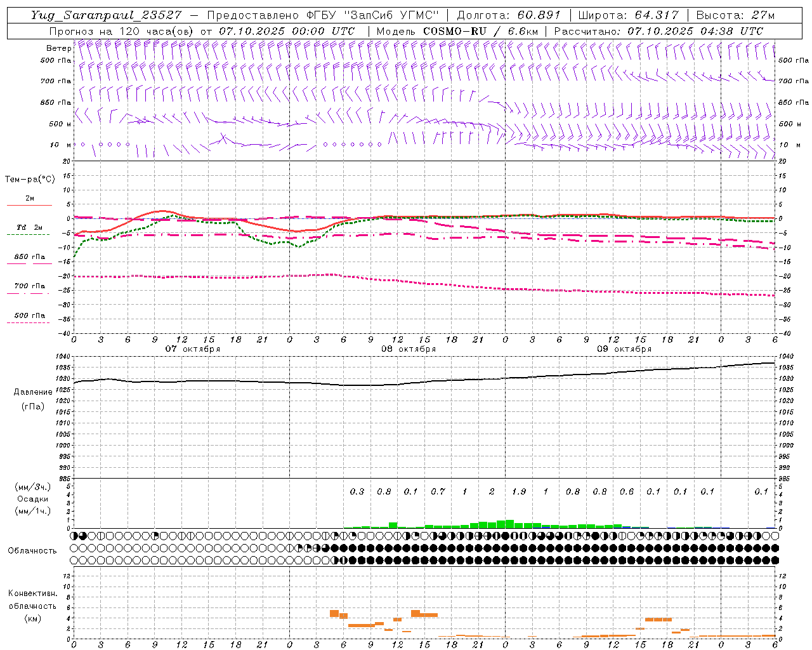Viewport: 812px width, 650px height.
Task: Click the first orange convective cloud block
Action: pos(334,613)
